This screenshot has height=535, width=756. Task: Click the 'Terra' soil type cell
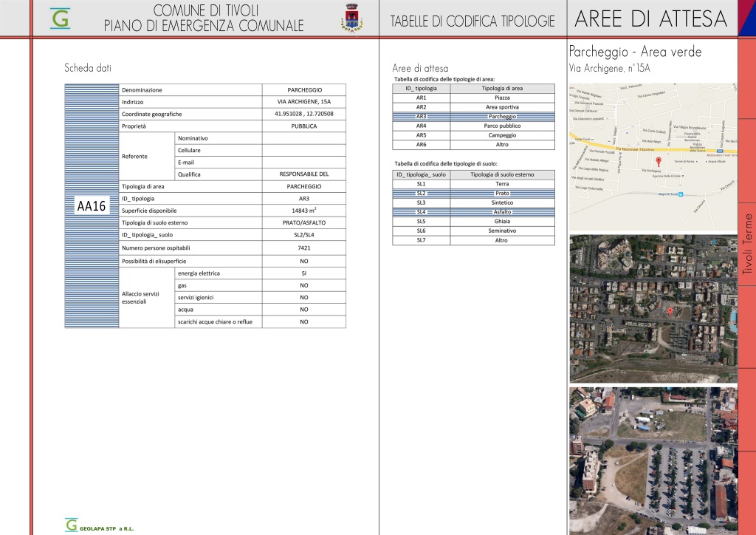[x=502, y=184]
